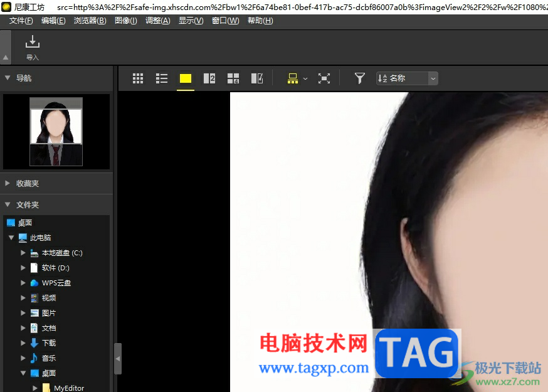Open the 文件(F) menu
Image resolution: width=548 pixels, height=392 pixels.
21,21
